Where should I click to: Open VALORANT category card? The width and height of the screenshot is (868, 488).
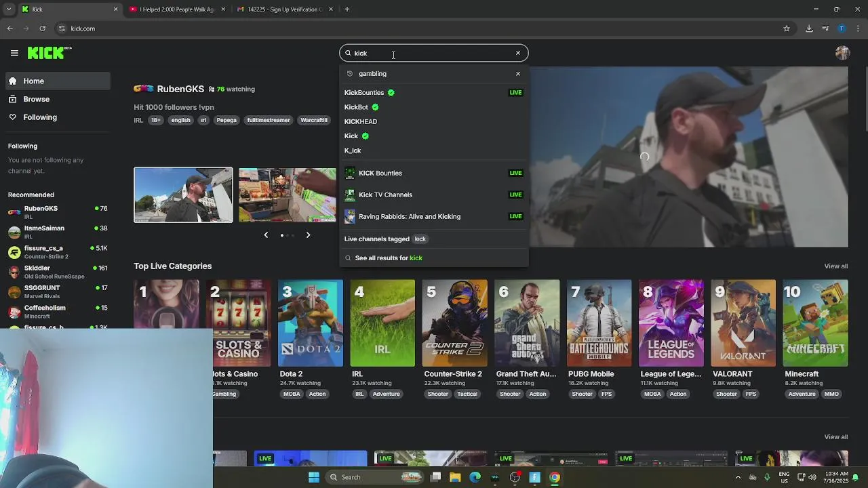[x=743, y=323]
